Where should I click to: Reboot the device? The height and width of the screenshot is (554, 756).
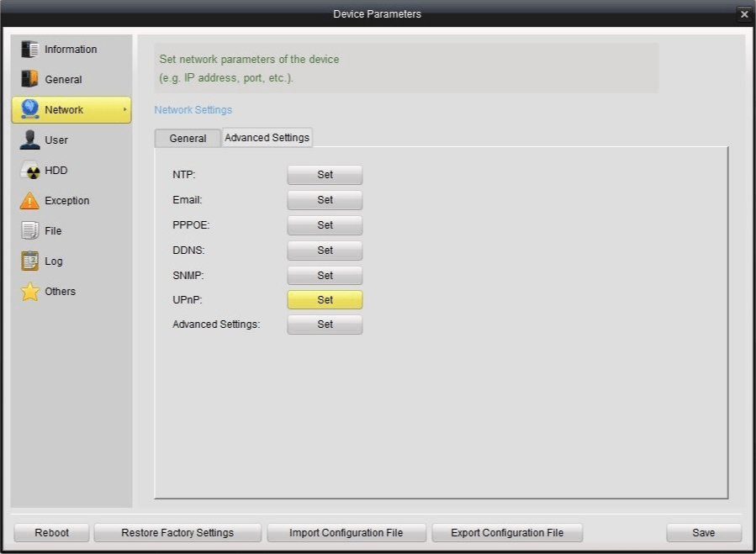click(51, 532)
